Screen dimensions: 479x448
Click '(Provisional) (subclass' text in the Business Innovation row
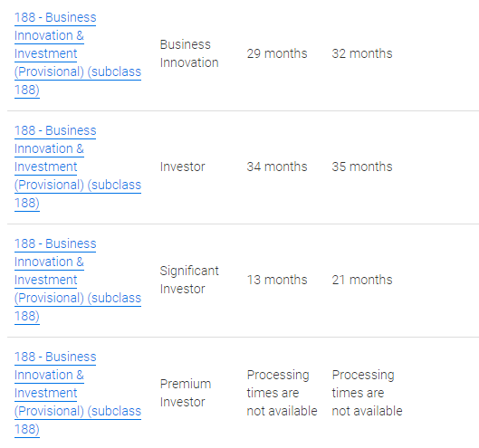78,71
